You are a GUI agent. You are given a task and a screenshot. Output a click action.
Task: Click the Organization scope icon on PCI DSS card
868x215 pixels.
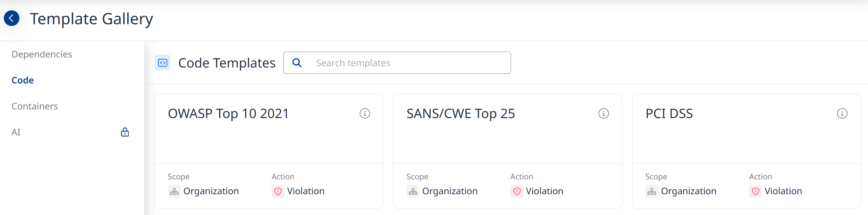tap(652, 191)
